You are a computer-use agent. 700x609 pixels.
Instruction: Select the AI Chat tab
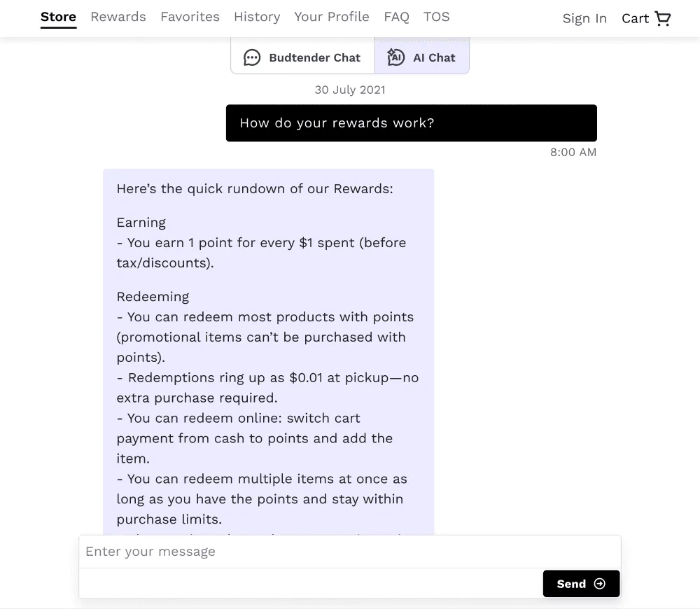tap(421, 56)
